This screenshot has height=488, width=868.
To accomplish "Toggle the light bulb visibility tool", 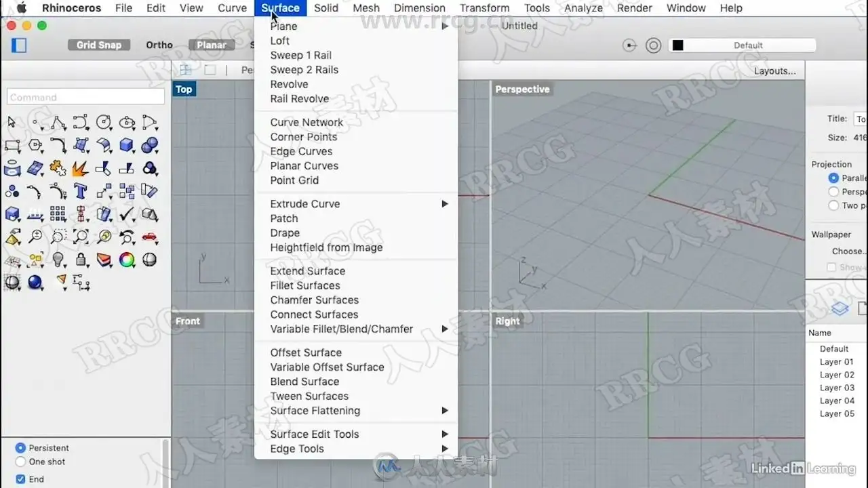I will [58, 260].
